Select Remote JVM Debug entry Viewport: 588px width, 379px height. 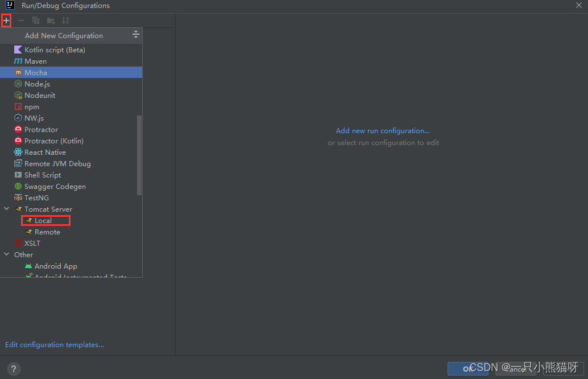71,164
